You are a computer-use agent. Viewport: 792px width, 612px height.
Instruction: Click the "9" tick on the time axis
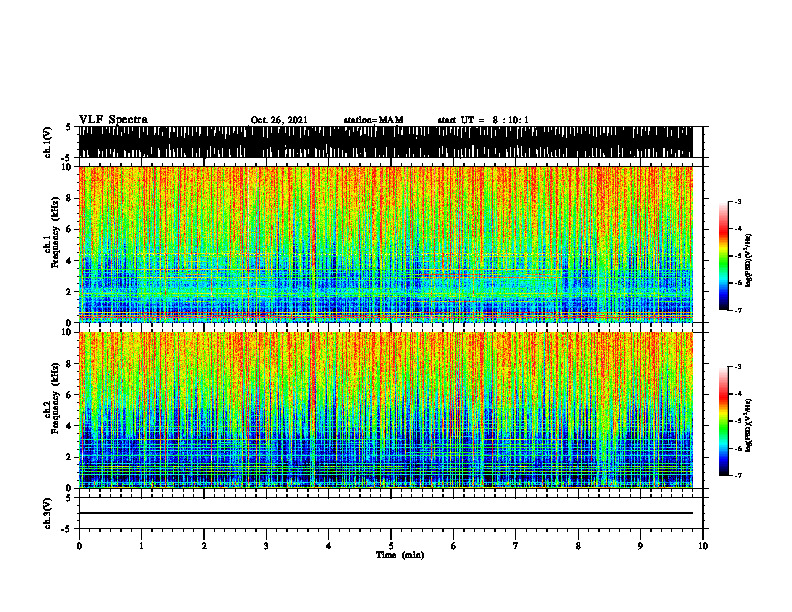[x=640, y=546]
